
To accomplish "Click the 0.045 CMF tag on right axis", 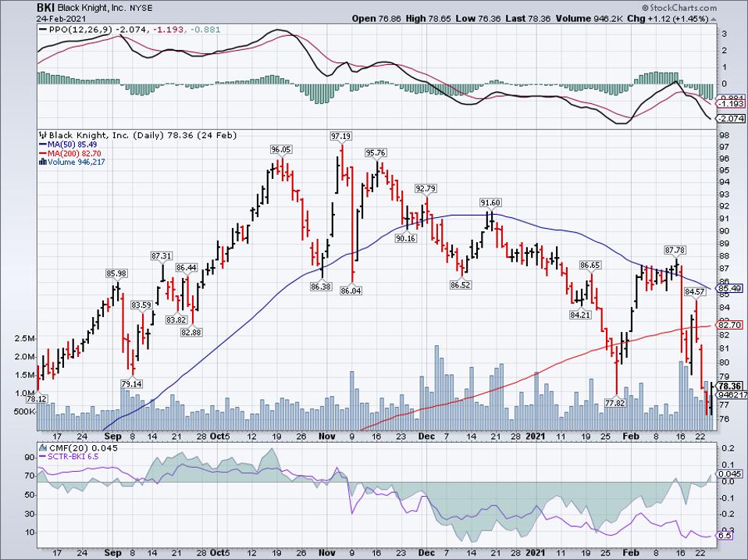I will click(730, 473).
